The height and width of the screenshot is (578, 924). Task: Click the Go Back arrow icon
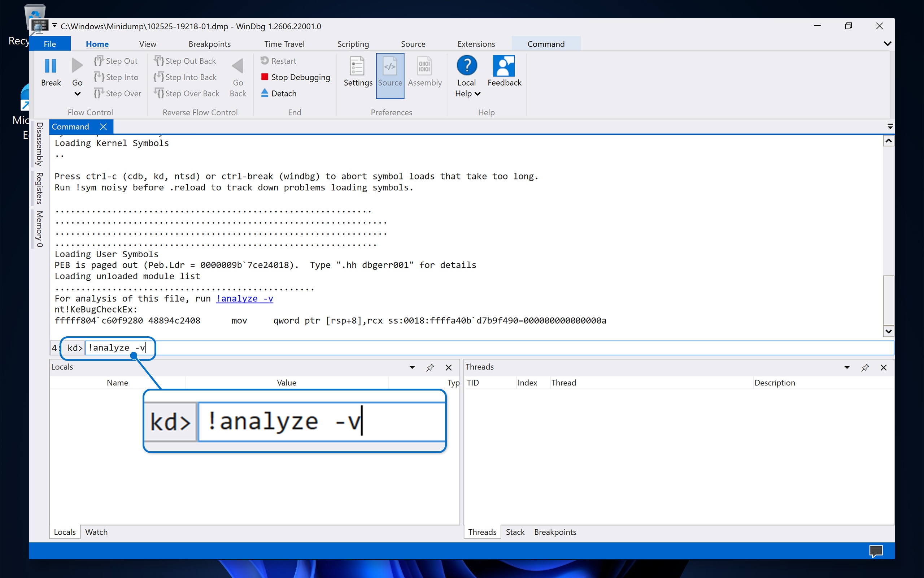tap(237, 66)
